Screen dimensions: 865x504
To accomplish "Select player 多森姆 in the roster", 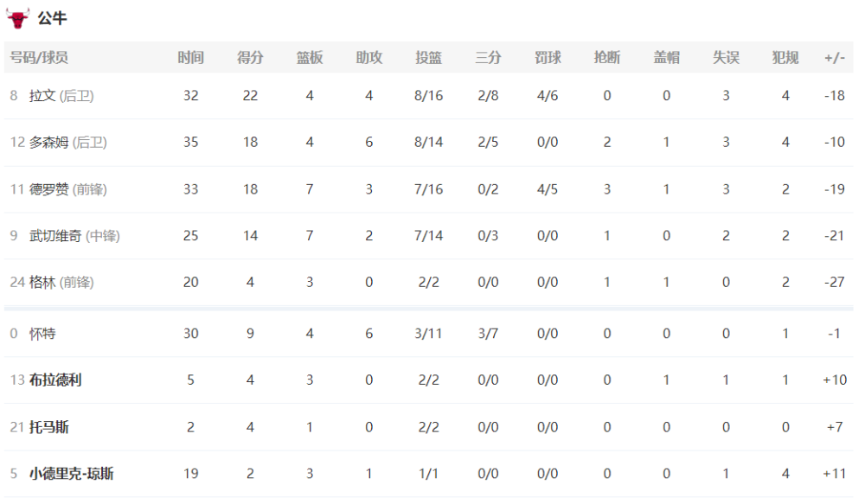I will [49, 143].
